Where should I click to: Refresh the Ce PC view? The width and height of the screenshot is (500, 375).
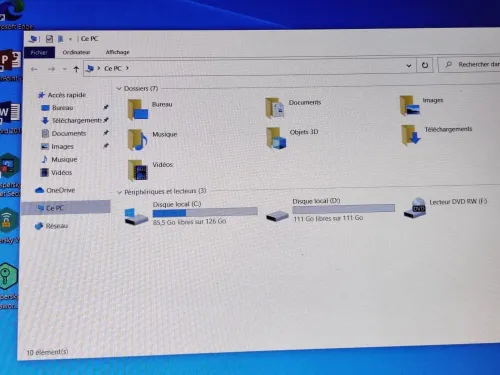(x=425, y=65)
